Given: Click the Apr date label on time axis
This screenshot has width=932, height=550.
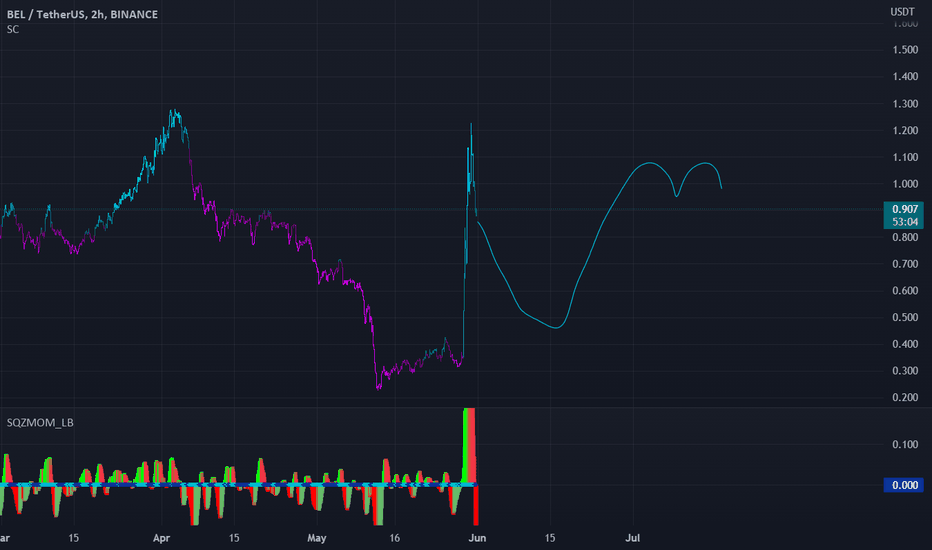Looking at the screenshot, I should [x=161, y=538].
